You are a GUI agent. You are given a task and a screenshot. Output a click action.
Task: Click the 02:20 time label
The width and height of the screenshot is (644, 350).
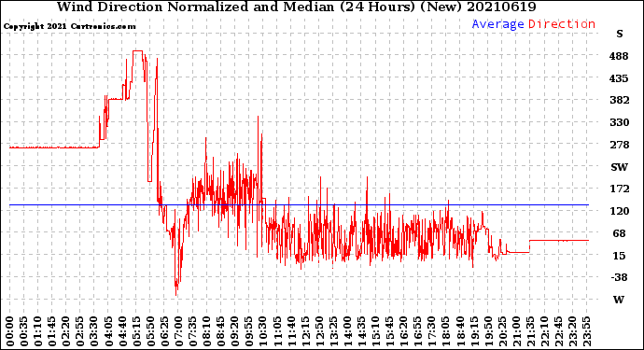66,331
